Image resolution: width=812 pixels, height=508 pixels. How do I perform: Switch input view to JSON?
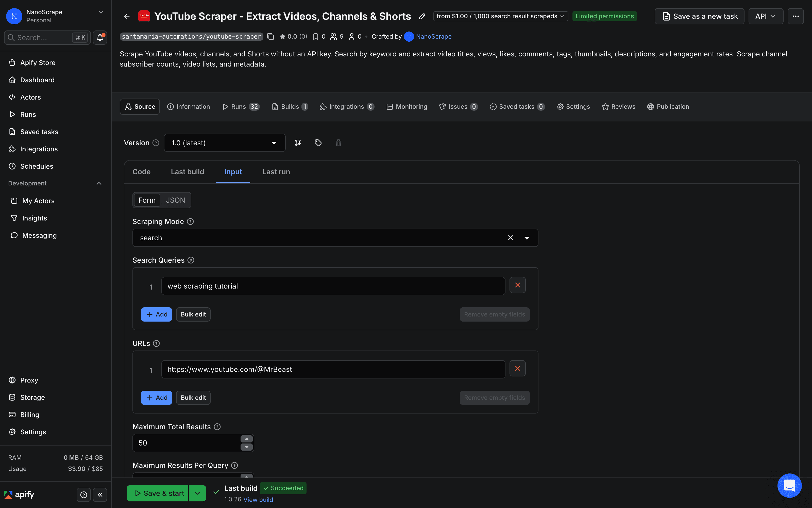point(175,200)
